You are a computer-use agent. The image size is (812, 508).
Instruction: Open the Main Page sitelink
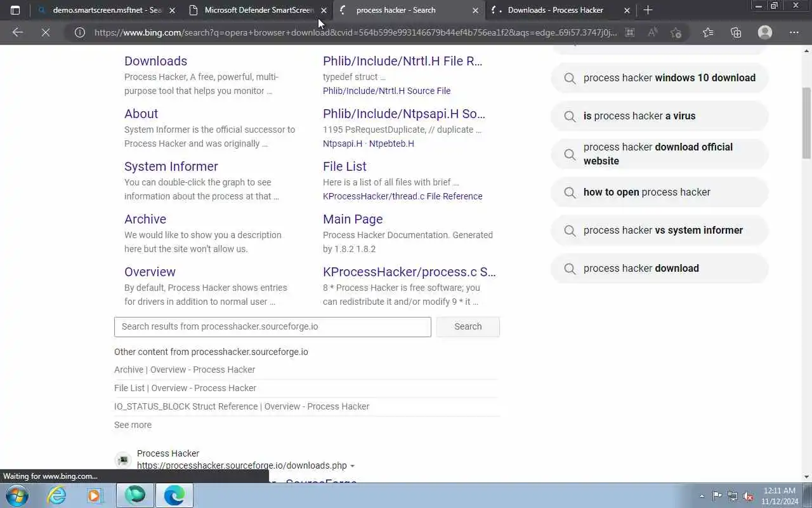tap(353, 219)
